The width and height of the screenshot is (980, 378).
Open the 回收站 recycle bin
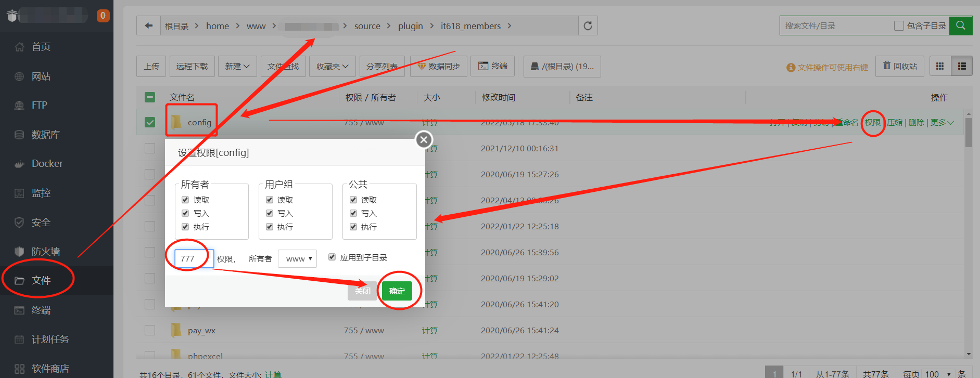click(900, 66)
